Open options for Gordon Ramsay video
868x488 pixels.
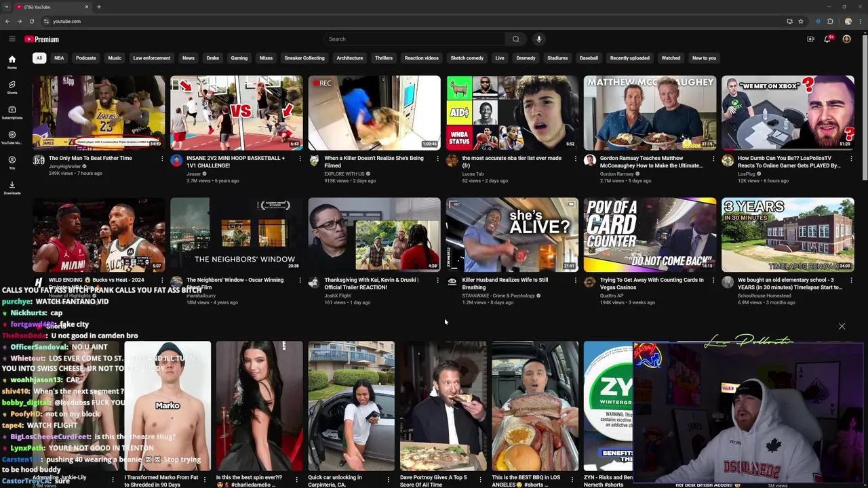[713, 159]
